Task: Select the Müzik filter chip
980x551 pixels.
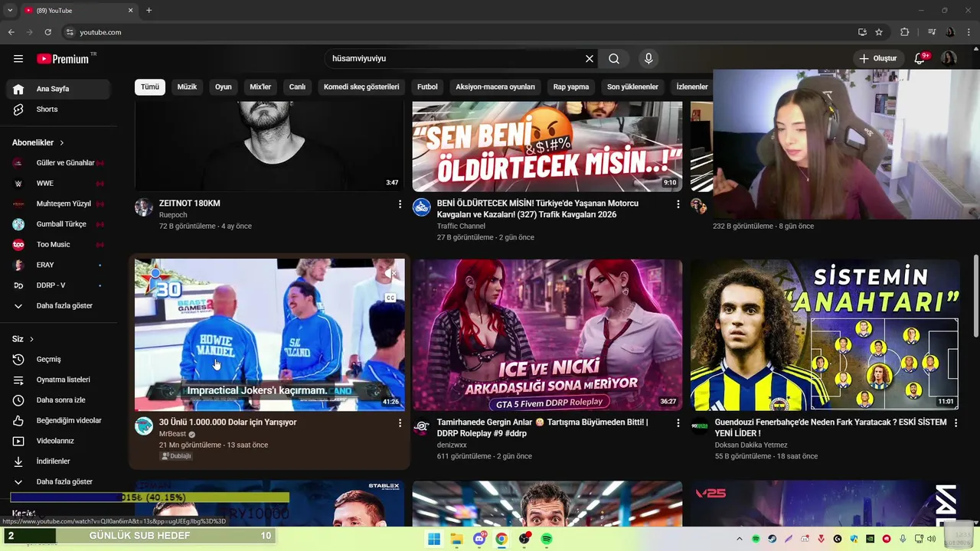Action: (187, 87)
